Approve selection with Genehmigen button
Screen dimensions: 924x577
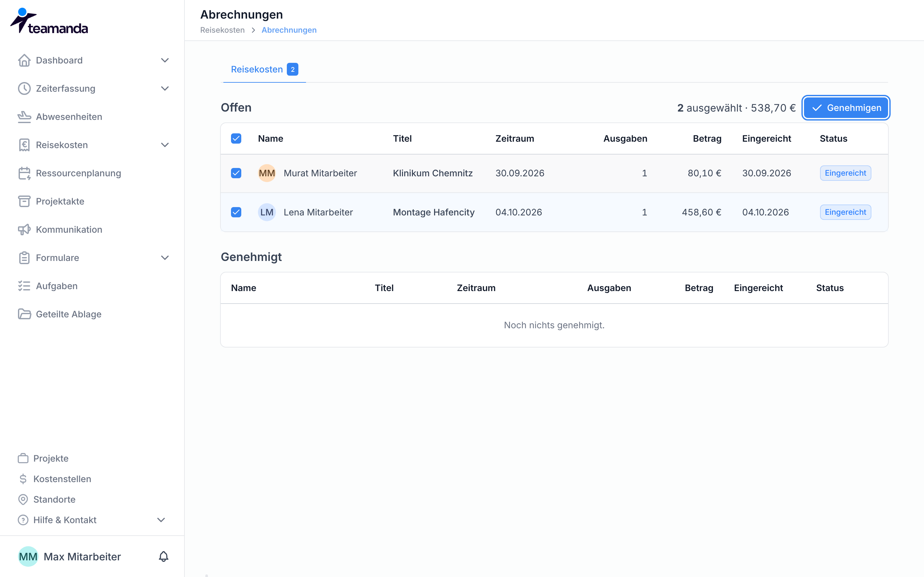846,108
